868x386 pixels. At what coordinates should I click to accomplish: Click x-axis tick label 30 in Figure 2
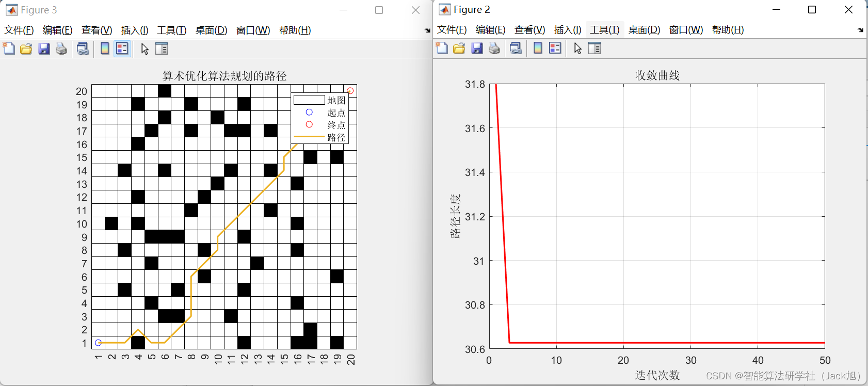[x=690, y=360]
